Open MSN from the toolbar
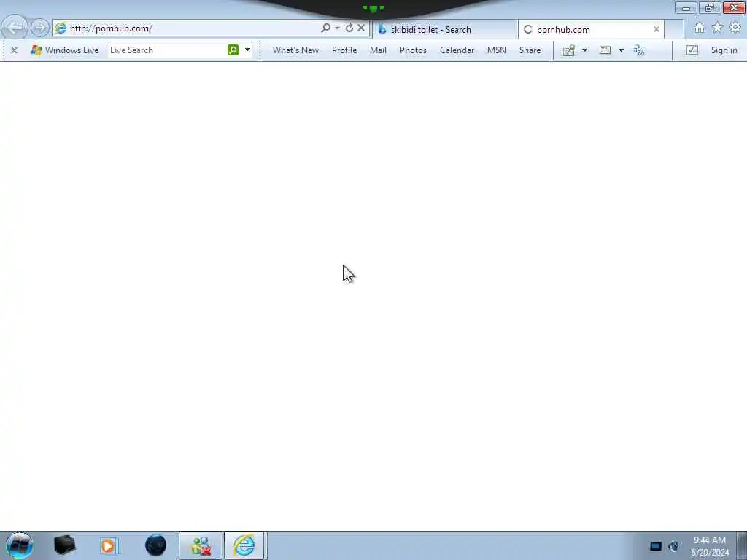Viewport: 747px width, 560px height. tap(496, 50)
